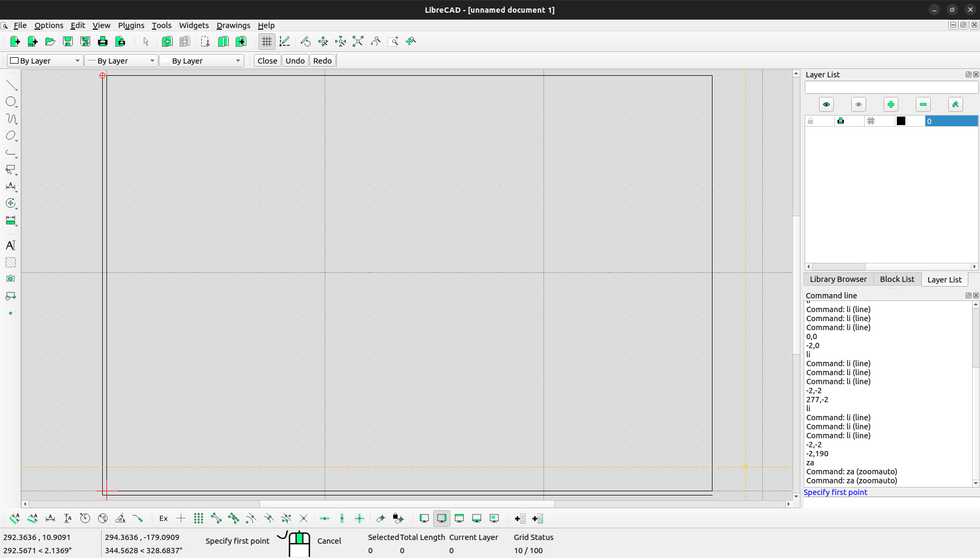
Task: Toggle lock on layer 0
Action: pyautogui.click(x=810, y=121)
